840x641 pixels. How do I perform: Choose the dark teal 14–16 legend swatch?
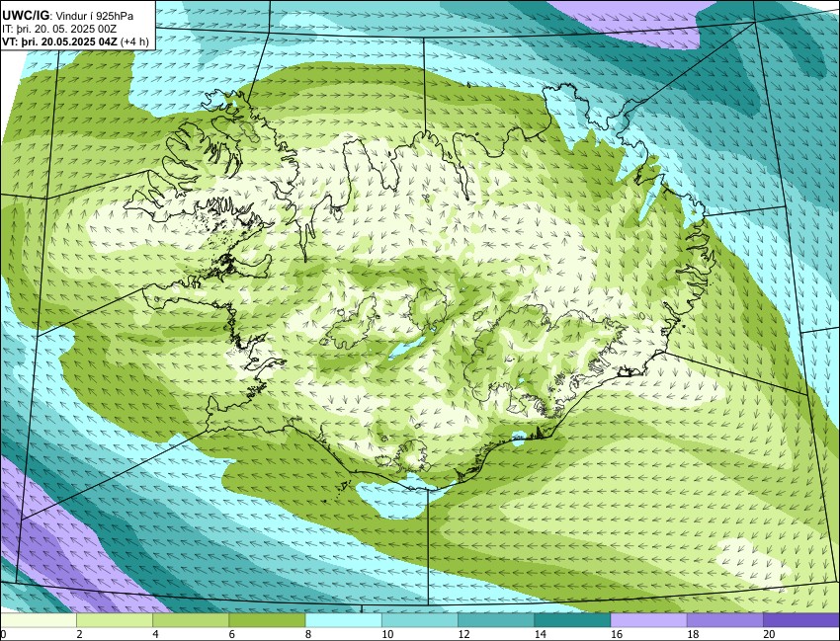572,620
